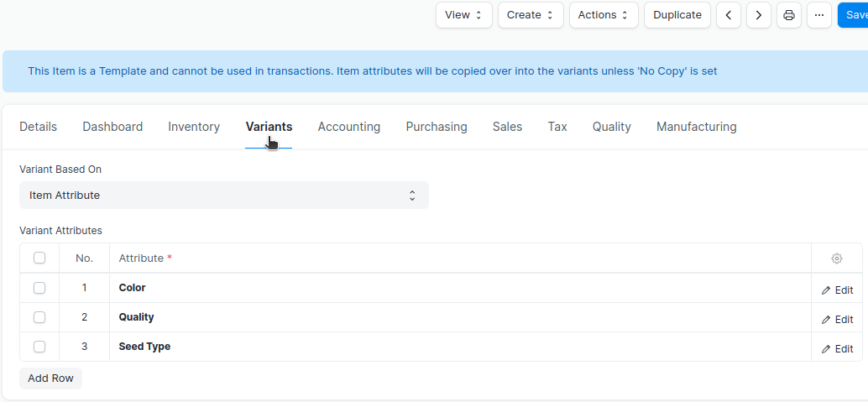Check the Color row checkbox
868x402 pixels.
pyautogui.click(x=39, y=288)
